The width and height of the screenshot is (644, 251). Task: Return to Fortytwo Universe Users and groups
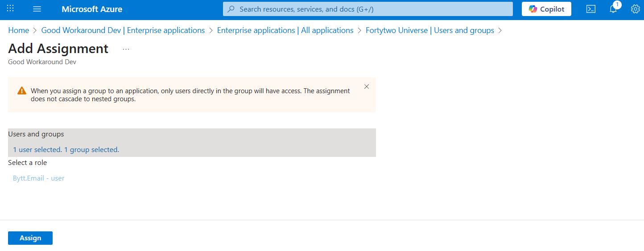point(429,30)
